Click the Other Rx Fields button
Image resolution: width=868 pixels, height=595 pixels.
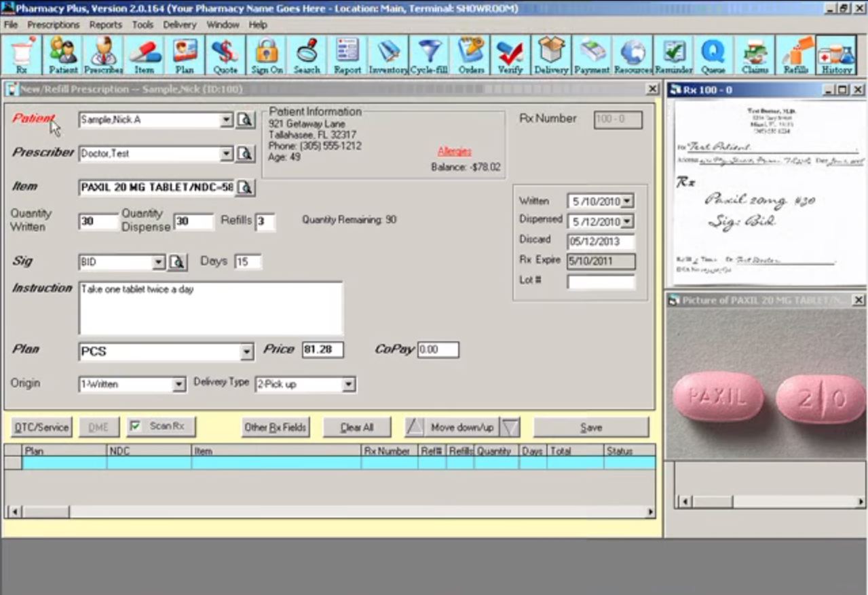(x=276, y=427)
